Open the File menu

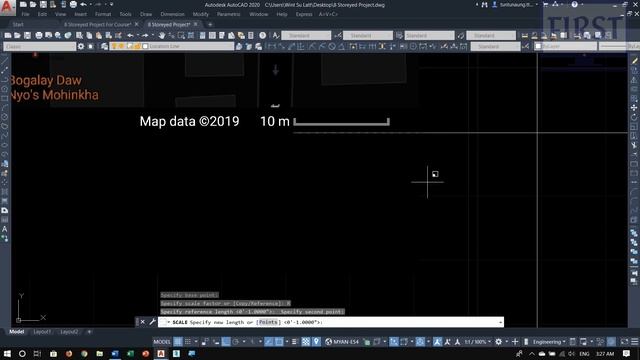(x=25, y=14)
